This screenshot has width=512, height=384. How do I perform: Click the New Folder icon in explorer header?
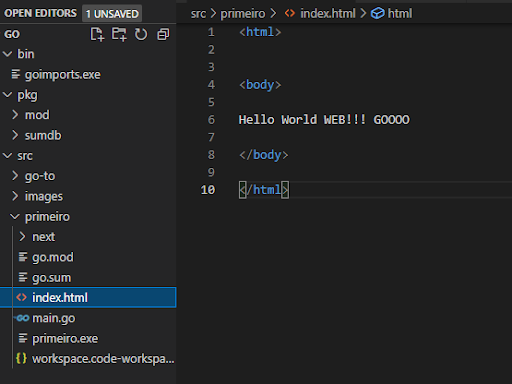(119, 34)
